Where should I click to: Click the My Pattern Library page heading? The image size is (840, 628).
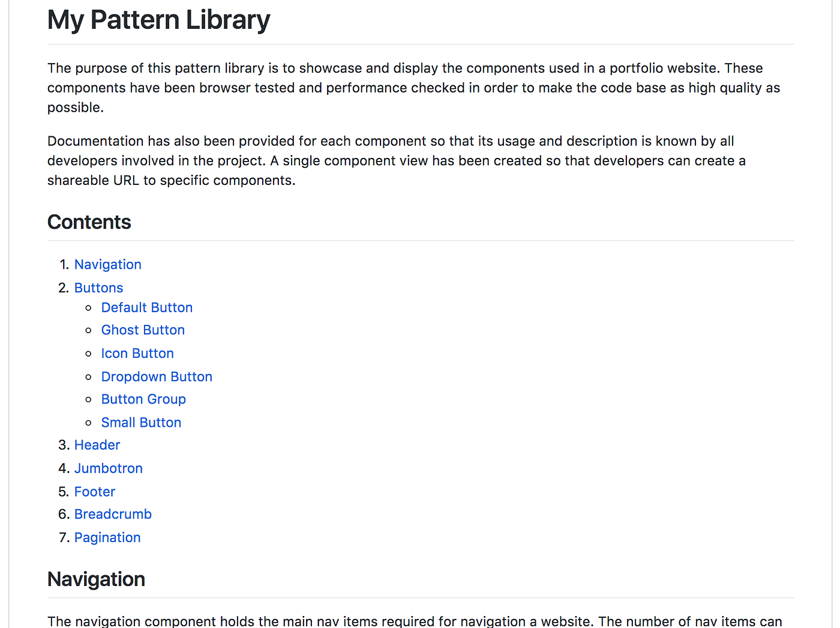pos(158,20)
